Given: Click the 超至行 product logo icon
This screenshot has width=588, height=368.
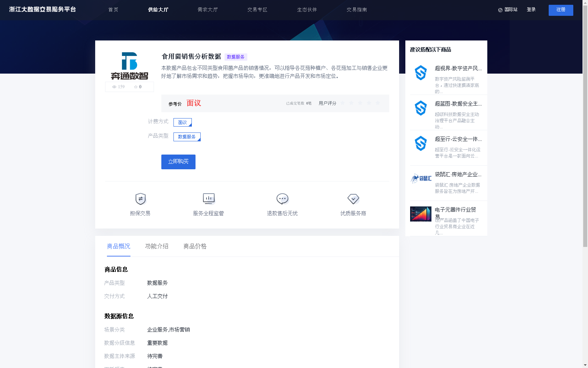Looking at the screenshot, I should coord(421,143).
